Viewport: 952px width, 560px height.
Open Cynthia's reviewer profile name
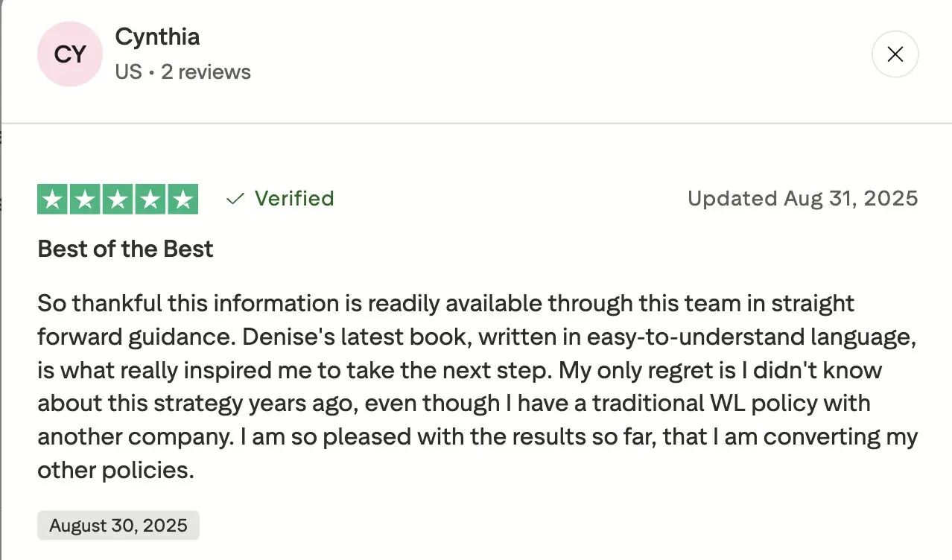(x=157, y=36)
